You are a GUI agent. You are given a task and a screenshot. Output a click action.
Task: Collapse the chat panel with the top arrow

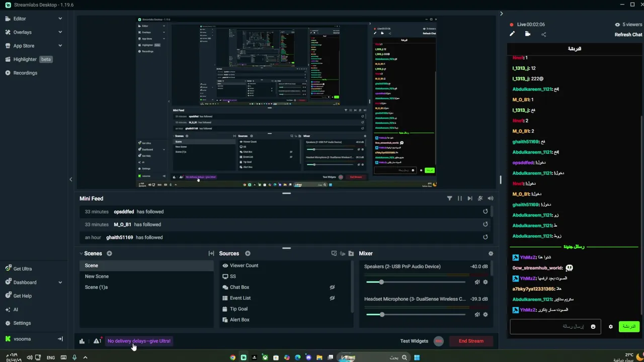pos(501,14)
